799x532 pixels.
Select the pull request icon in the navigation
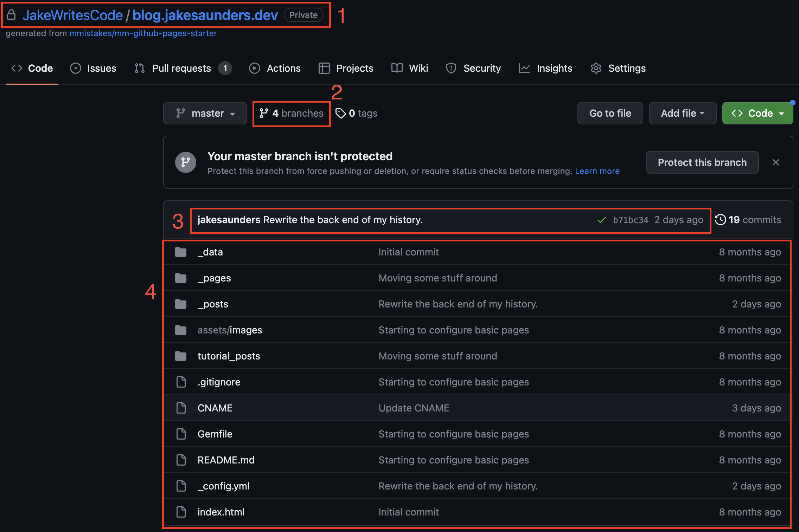click(139, 68)
